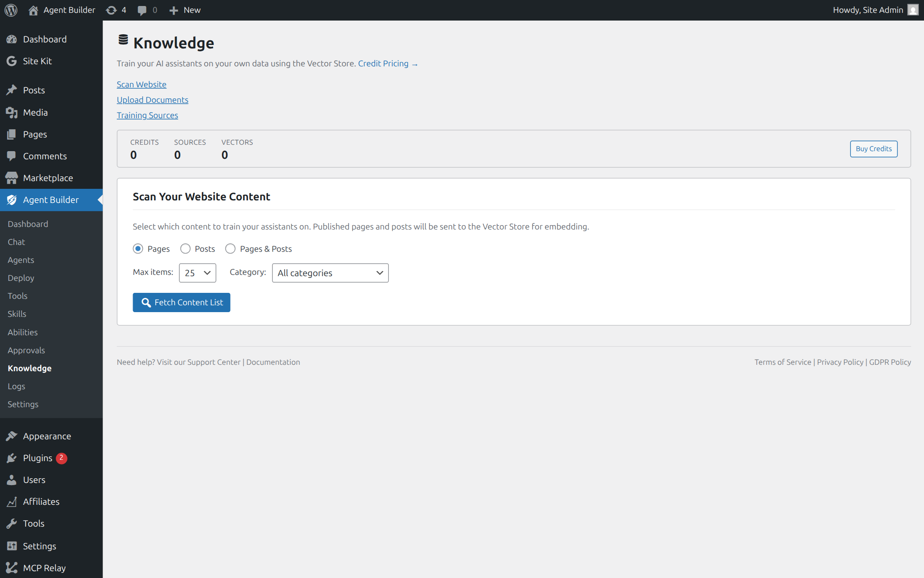Go to Agents submenu item
Image resolution: width=924 pixels, height=578 pixels.
(21, 260)
